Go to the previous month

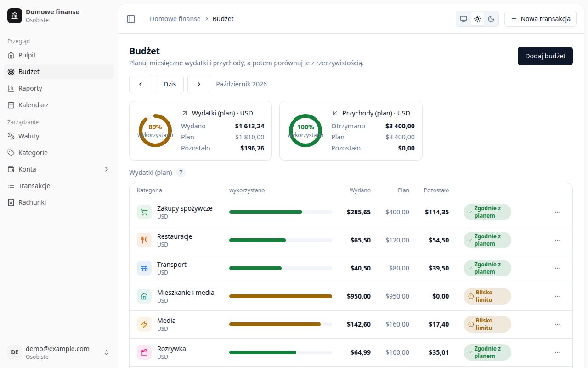(141, 84)
